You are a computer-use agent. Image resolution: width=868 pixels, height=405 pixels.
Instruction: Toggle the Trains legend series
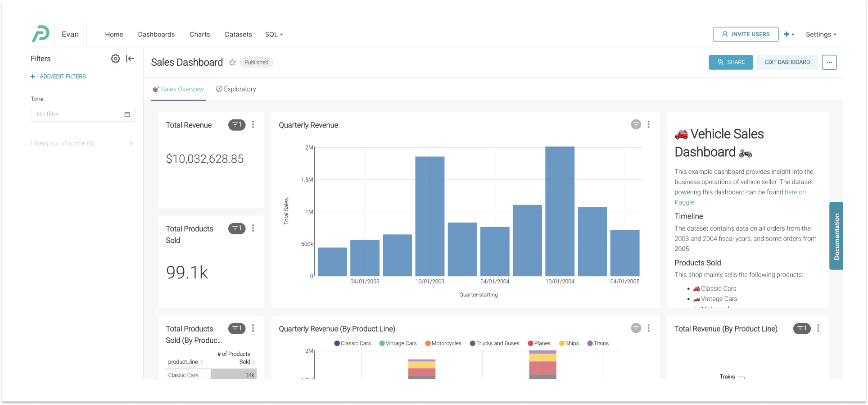[x=598, y=343]
